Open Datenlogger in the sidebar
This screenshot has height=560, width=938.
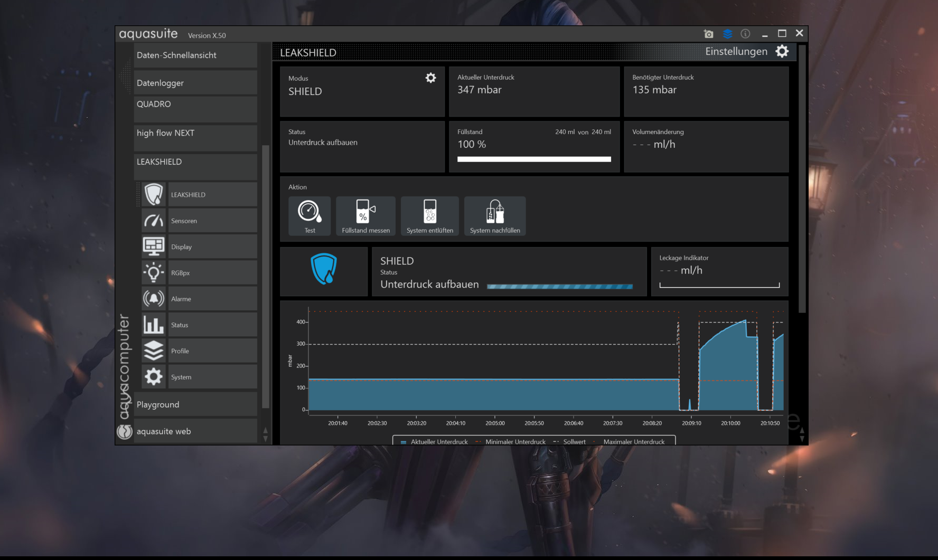195,83
